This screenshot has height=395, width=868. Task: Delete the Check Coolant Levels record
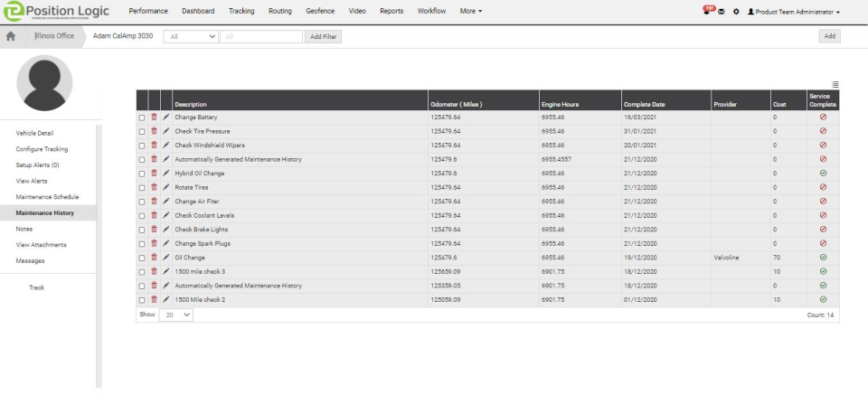tap(154, 215)
